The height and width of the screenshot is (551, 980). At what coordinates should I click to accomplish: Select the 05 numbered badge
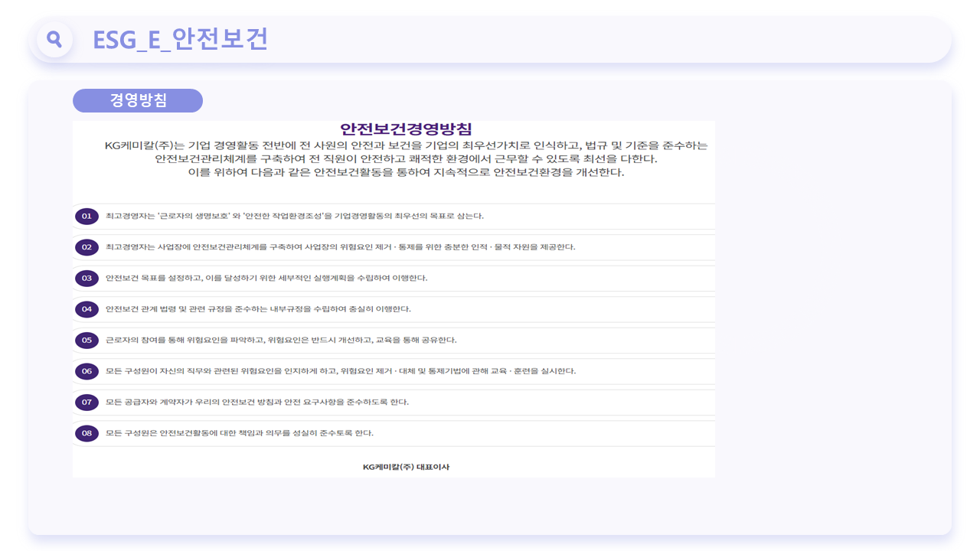pyautogui.click(x=87, y=340)
